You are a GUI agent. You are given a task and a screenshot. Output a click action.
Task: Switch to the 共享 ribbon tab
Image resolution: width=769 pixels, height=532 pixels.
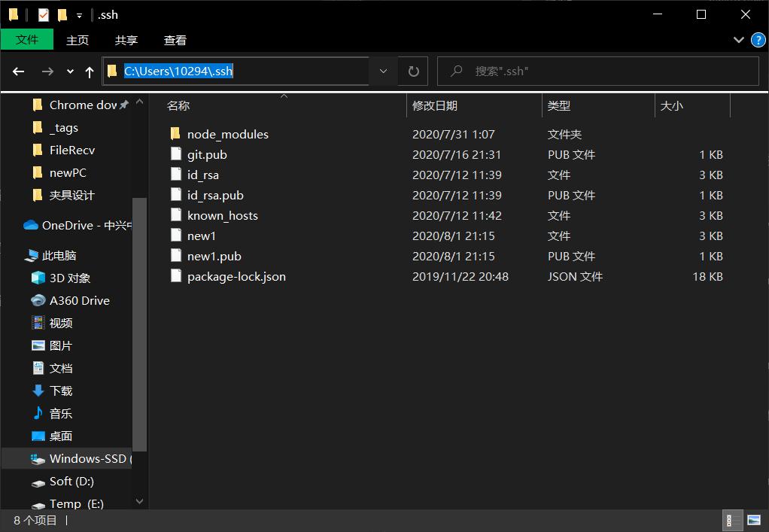point(126,40)
